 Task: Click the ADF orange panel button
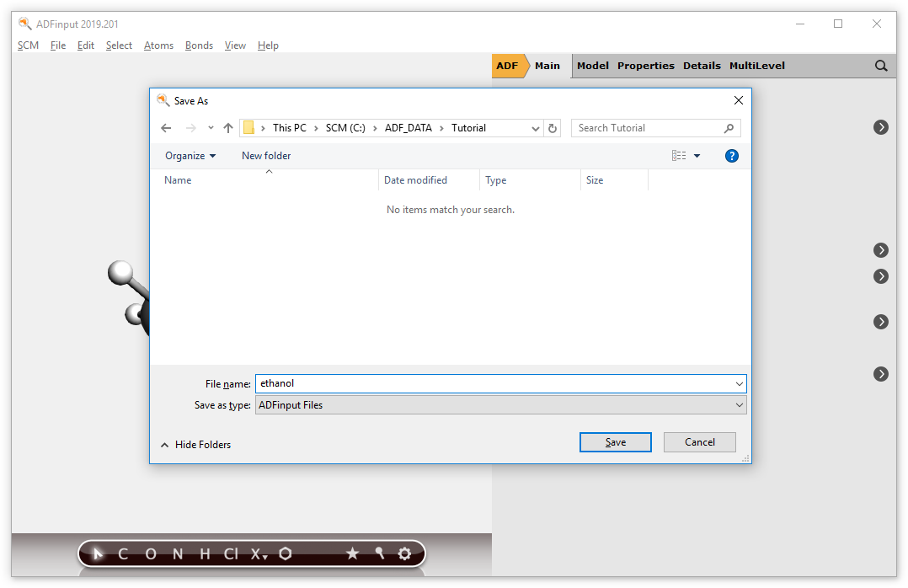coord(508,66)
